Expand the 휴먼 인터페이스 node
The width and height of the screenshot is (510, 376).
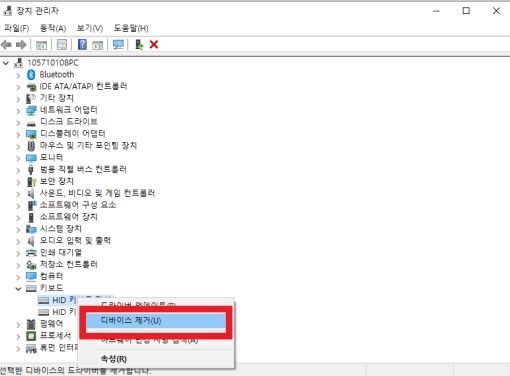coord(18,348)
